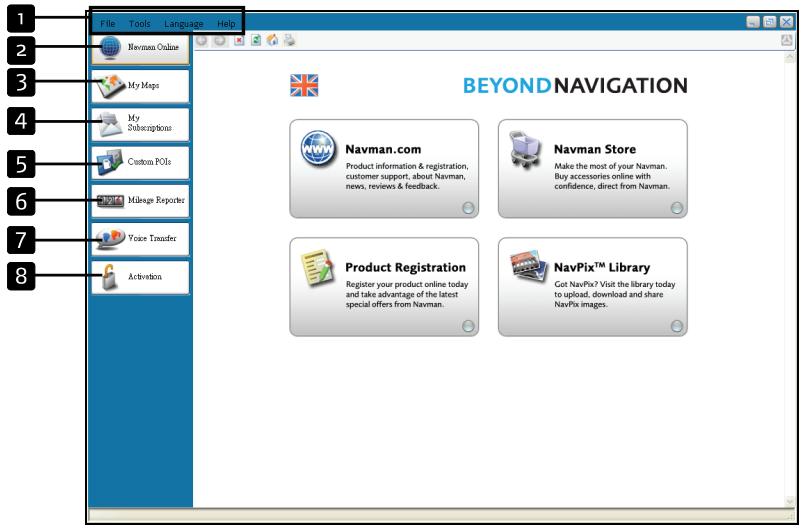Click the green Refresh page icon
801x528 pixels.
255,40
